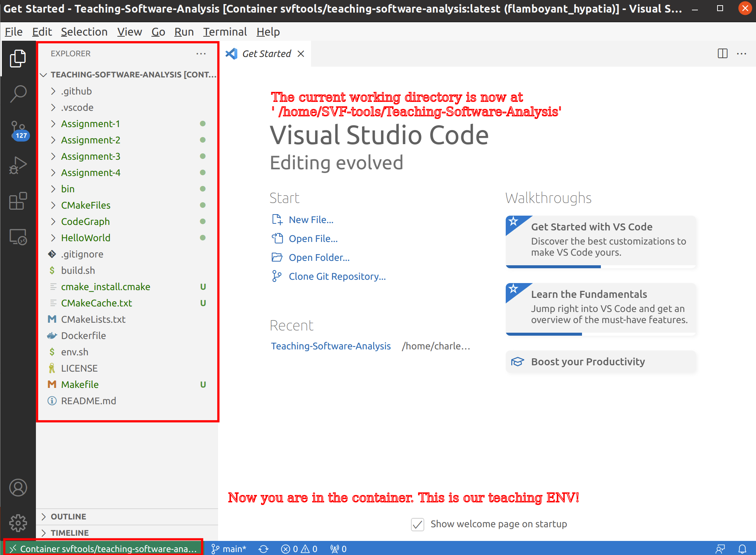Screen dimensions: 756x555
Task: Open the Run and Debug view
Action: 18,166
